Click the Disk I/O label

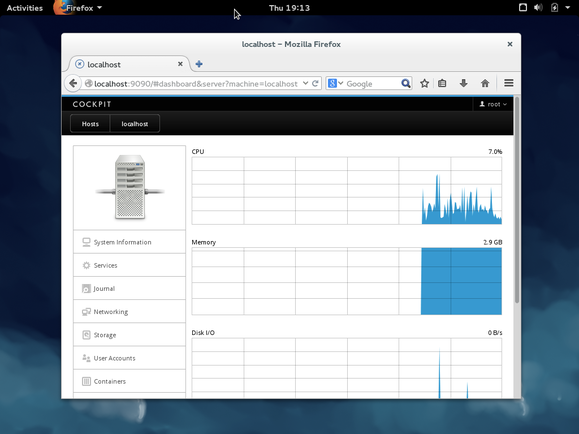point(203,332)
